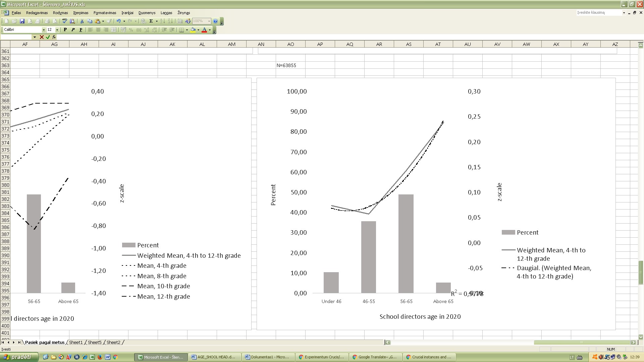Open the Chart Wizard icon
This screenshot has width=644, height=362.
click(180, 21)
